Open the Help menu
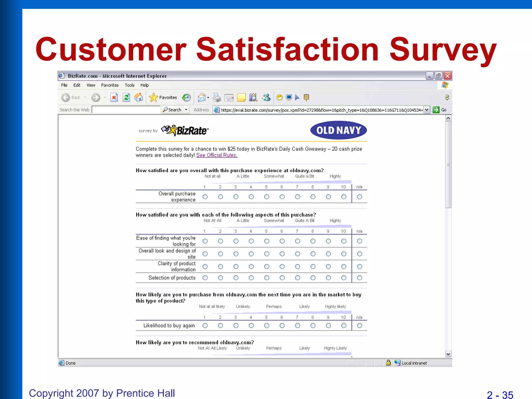This screenshot has width=532, height=399. (x=145, y=85)
